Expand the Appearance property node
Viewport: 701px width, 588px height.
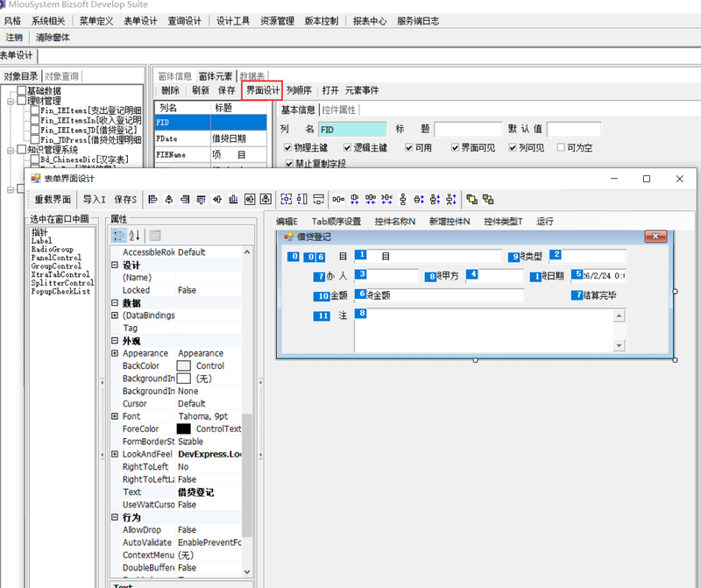(x=115, y=353)
